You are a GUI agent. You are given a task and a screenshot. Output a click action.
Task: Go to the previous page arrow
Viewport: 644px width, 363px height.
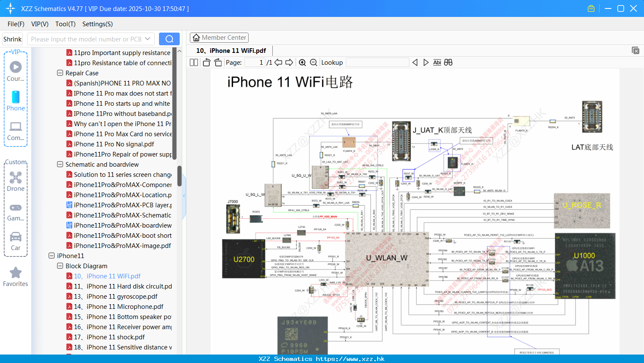tap(278, 63)
